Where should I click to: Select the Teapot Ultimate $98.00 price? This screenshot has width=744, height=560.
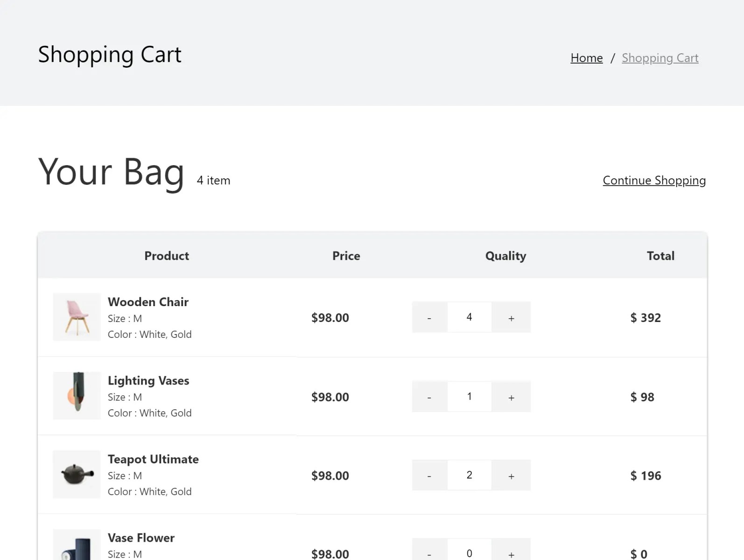pyautogui.click(x=330, y=476)
